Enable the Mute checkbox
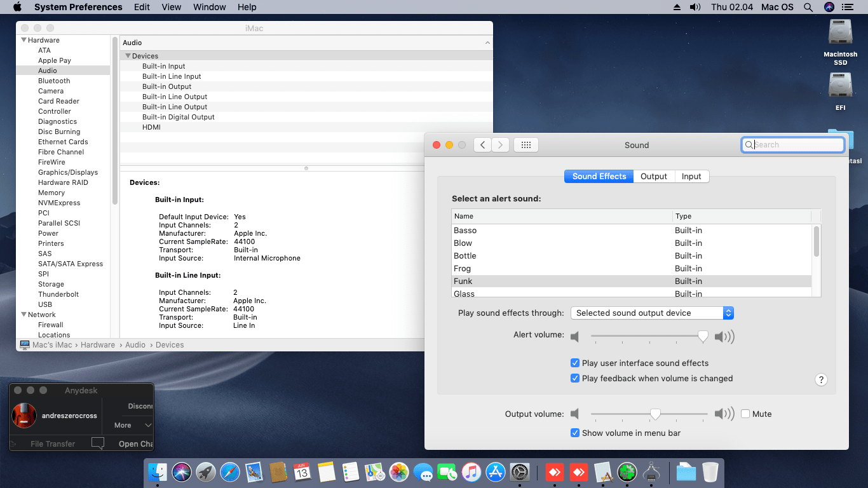 [745, 414]
